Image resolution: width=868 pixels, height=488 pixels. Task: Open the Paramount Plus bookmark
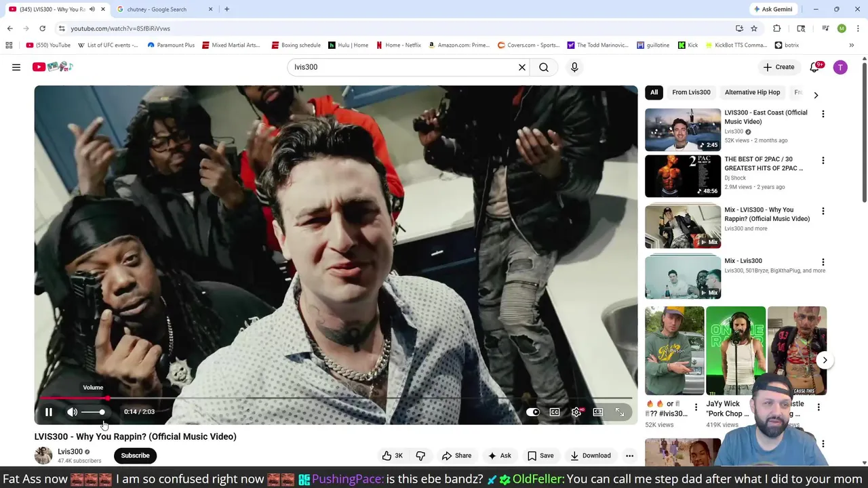[171, 45]
